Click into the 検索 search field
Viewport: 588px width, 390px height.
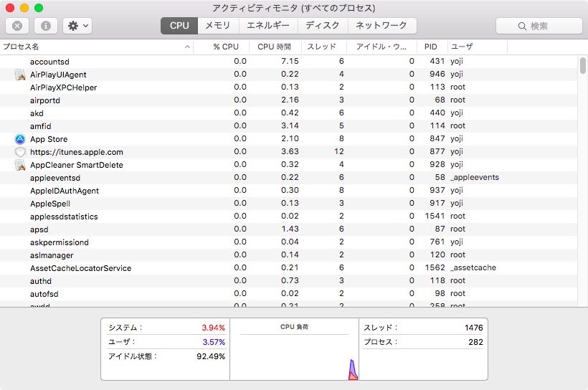[539, 26]
